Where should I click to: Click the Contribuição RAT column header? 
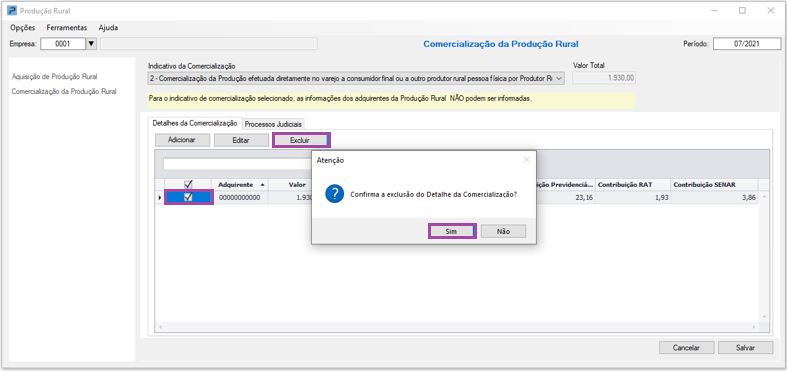(x=632, y=184)
